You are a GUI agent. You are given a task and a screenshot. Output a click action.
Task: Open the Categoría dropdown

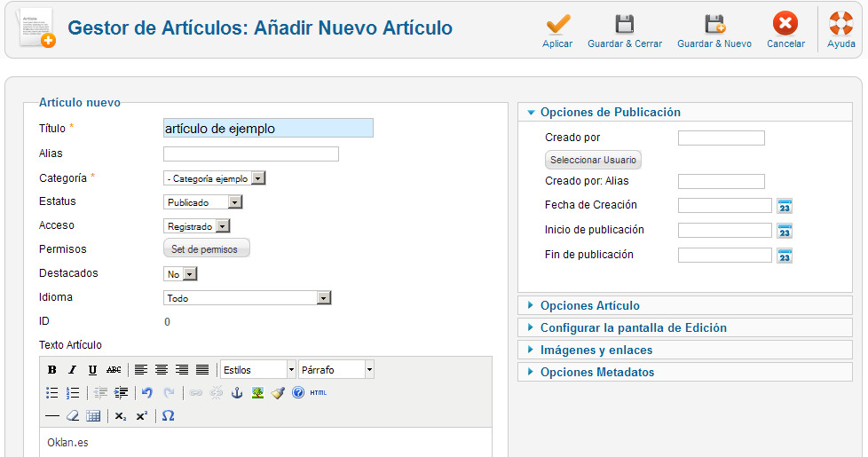tap(214, 178)
